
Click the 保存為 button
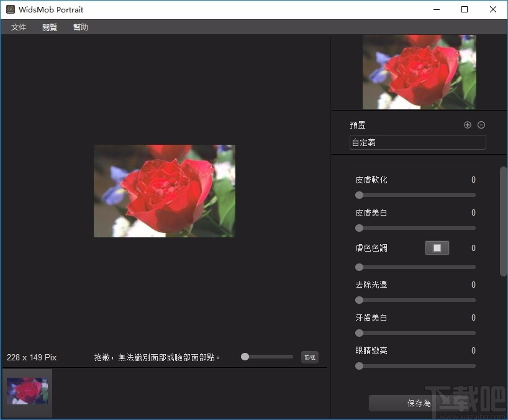coord(419,403)
